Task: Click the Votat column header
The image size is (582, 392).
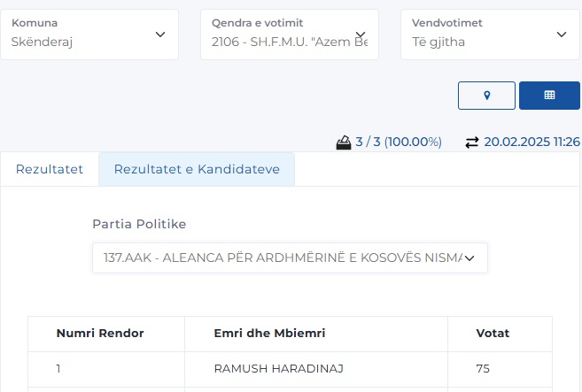Action: click(493, 334)
